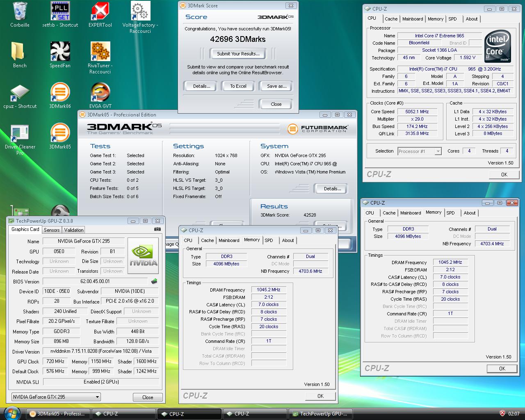Click the taskbar clock 02:07
The image size is (525, 420).
(514, 413)
